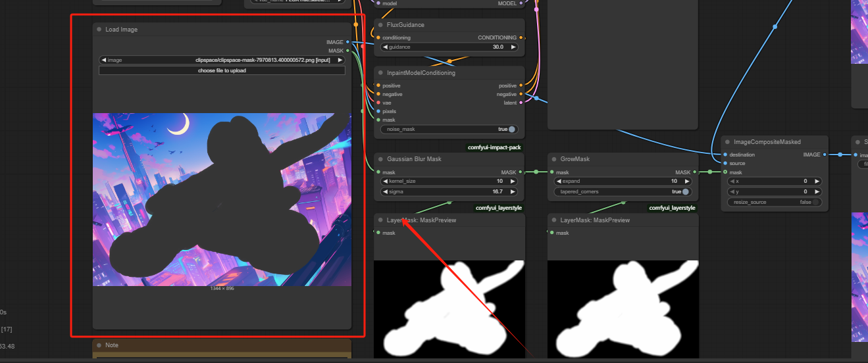
Task: Select the previous image with the left arrow in Load Image
Action: 104,60
